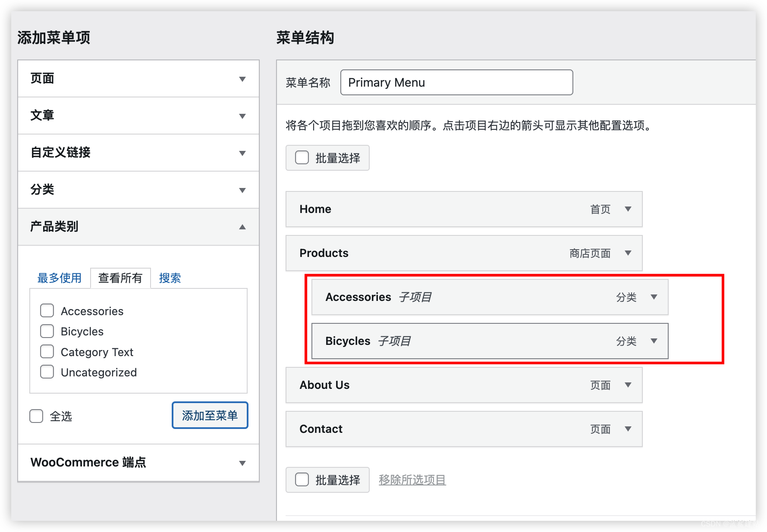Open the Products menu item options
The height and width of the screenshot is (532, 767).
(628, 253)
